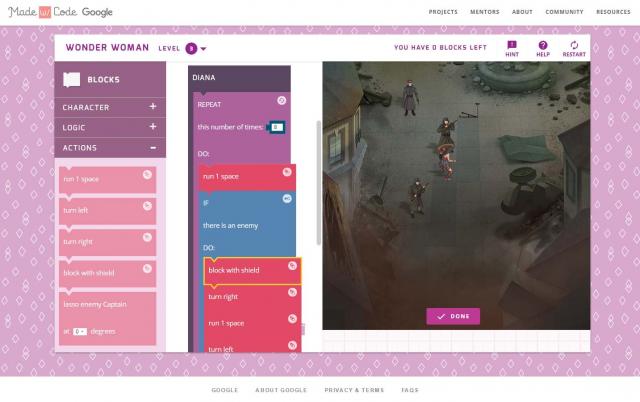Restart the level with Restart icon
Viewport: 640px width, 402px height.
pyautogui.click(x=574, y=46)
